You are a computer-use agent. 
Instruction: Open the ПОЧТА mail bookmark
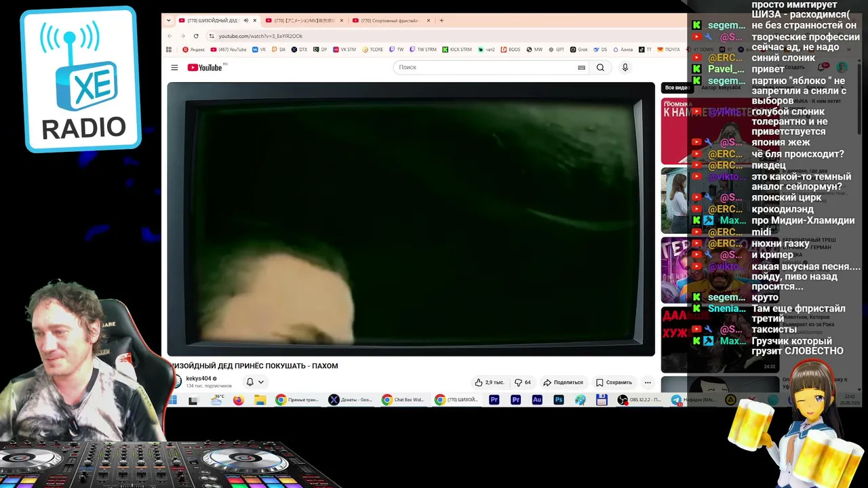click(x=669, y=49)
